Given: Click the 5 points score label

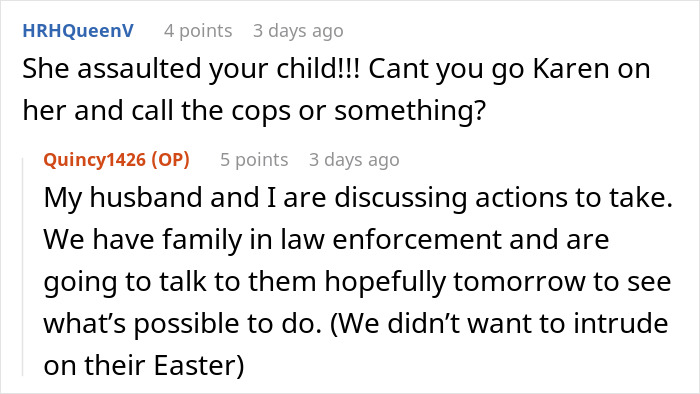Looking at the screenshot, I should click(x=254, y=160).
